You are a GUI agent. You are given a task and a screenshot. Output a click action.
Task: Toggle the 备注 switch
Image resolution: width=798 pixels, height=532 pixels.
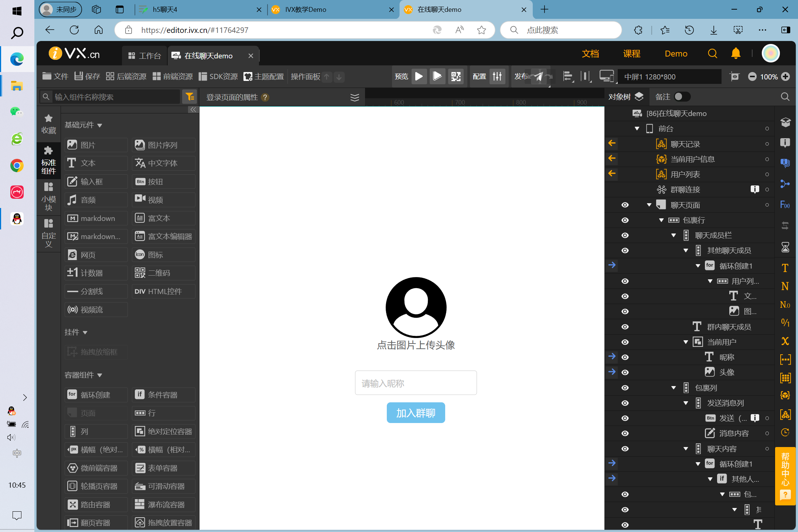[682, 96]
